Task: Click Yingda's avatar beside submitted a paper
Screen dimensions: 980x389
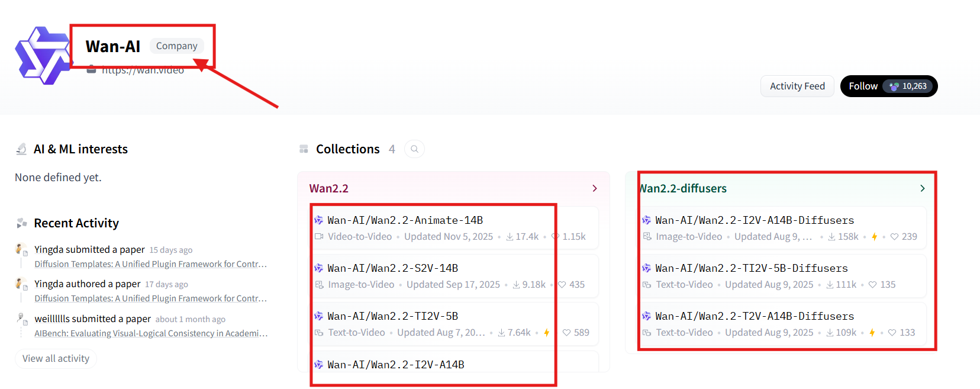Action: 20,249
